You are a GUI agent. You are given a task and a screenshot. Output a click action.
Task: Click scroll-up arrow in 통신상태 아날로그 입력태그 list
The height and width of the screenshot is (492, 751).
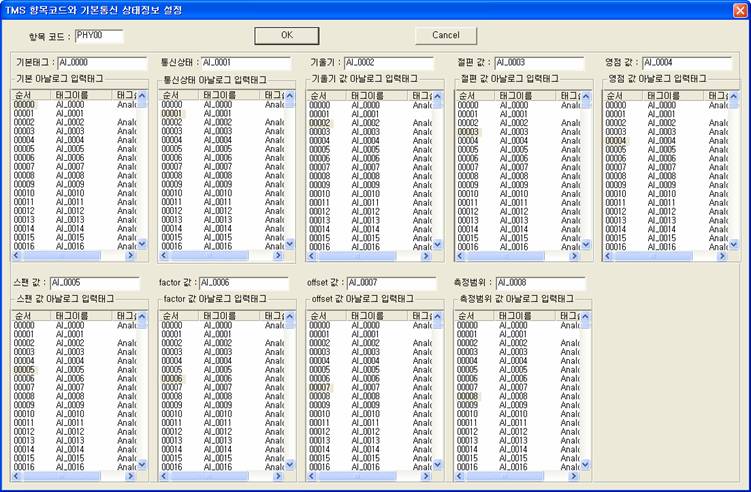click(x=289, y=96)
